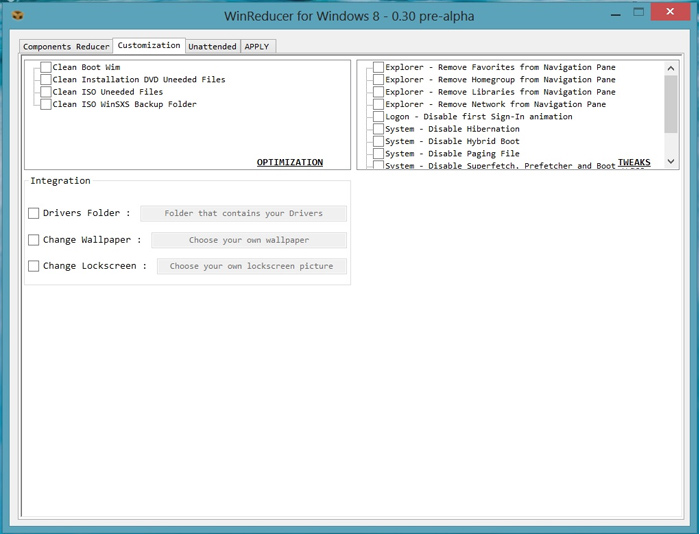Click the WinReducer window title text
The height and width of the screenshot is (534, 700).
coord(349,16)
